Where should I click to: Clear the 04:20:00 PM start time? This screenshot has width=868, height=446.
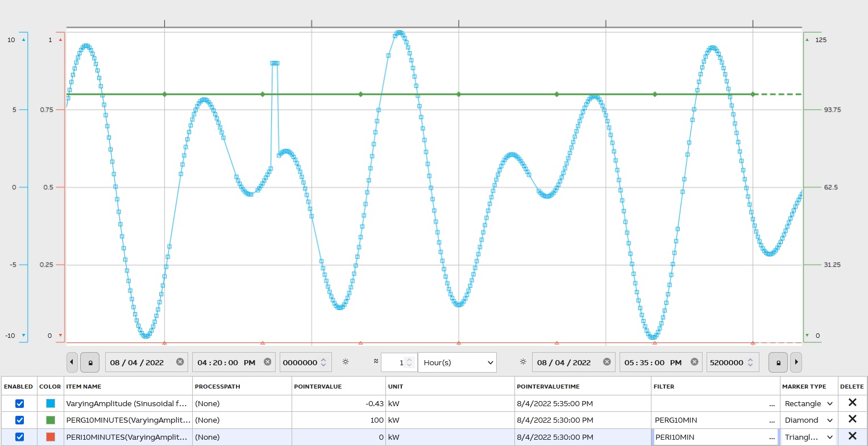(268, 362)
